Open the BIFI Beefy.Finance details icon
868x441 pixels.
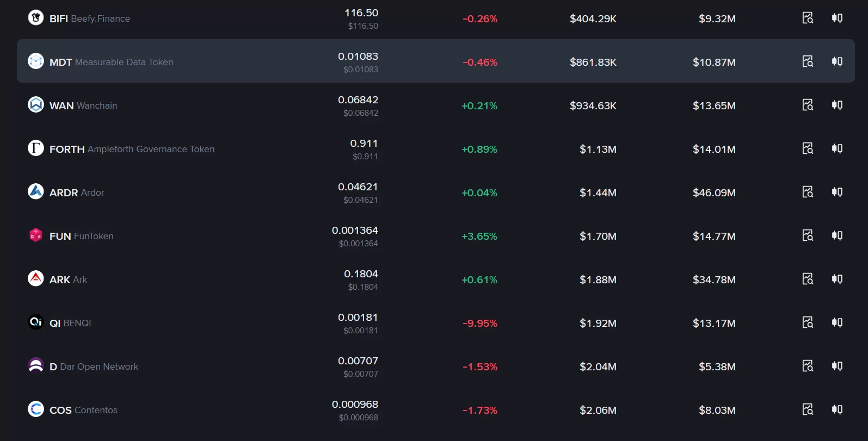coord(808,18)
